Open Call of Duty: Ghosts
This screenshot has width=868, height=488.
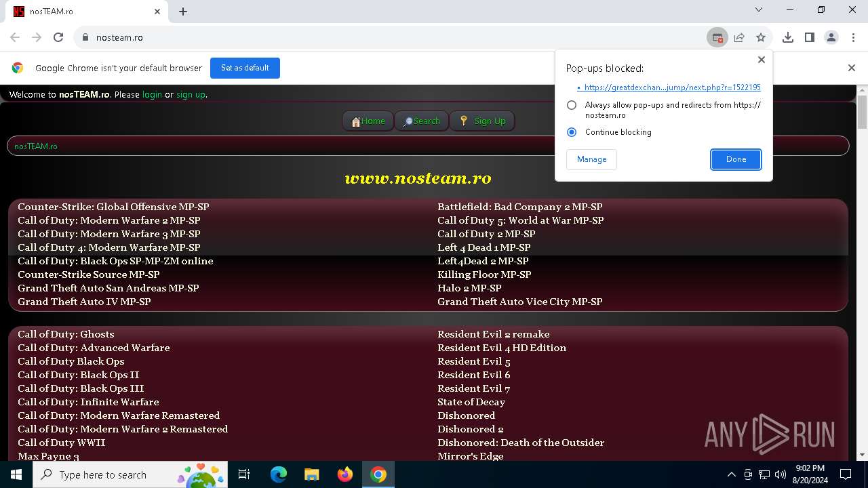pos(66,334)
